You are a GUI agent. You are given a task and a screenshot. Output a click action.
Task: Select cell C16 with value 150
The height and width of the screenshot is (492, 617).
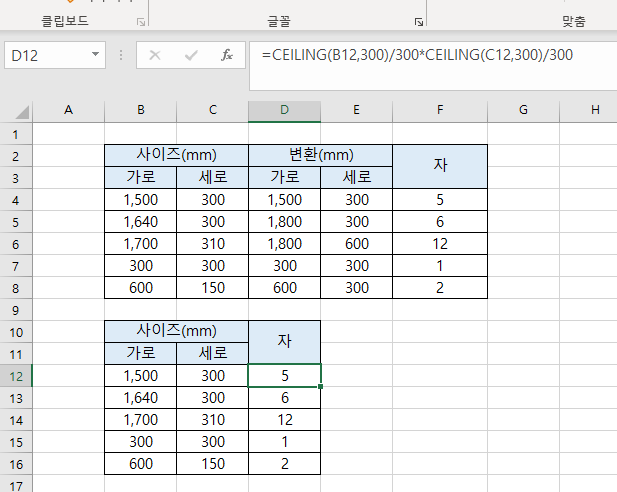pos(212,464)
